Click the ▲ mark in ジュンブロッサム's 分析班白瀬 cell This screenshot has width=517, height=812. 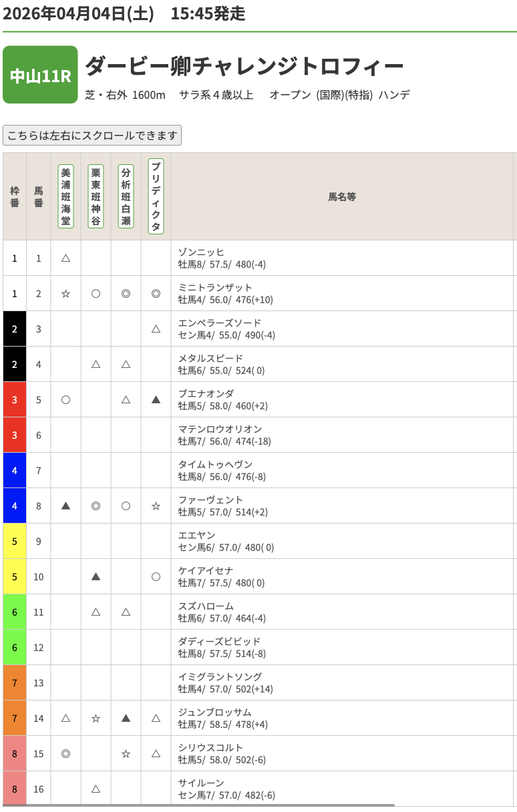[126, 718]
